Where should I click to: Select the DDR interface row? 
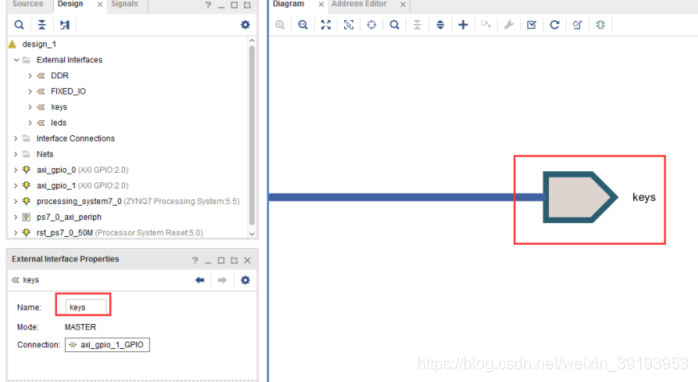[60, 76]
